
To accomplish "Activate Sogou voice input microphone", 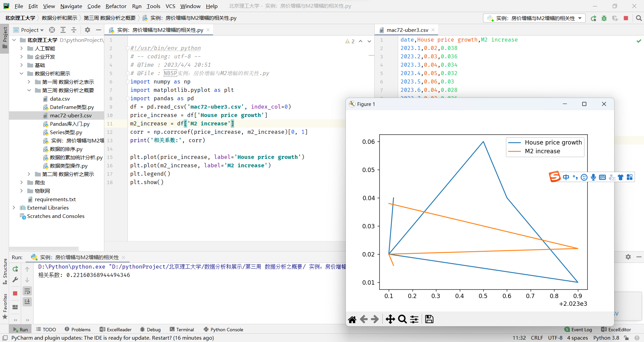I will [593, 177].
